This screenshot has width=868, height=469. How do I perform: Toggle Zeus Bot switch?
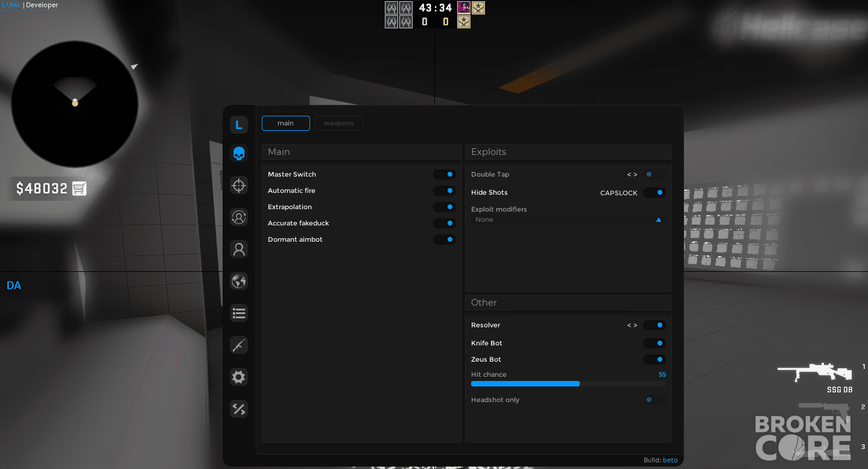tap(654, 359)
